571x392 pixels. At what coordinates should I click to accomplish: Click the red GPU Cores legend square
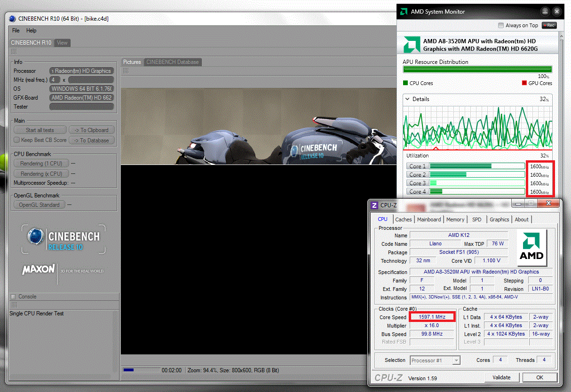[524, 83]
